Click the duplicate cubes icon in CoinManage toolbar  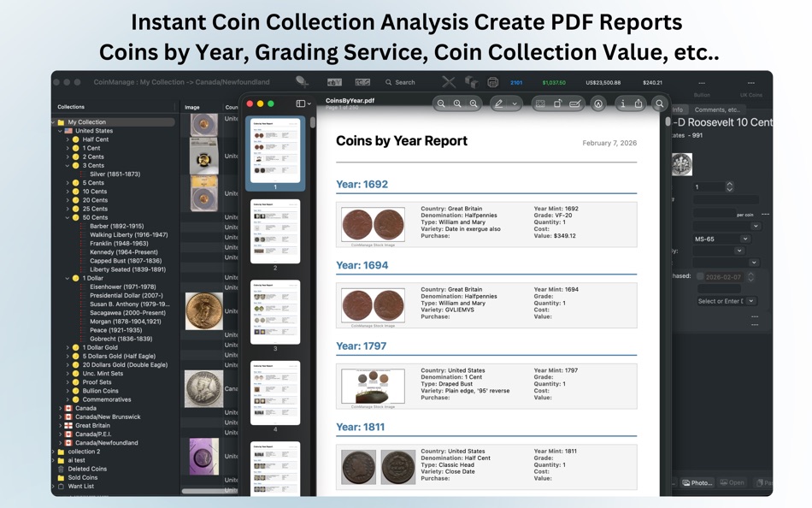[471, 82]
